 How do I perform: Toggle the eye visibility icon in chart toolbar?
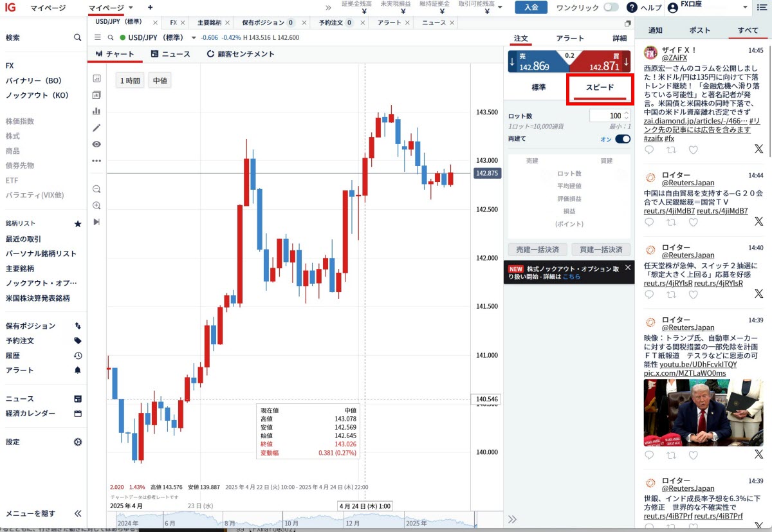[x=96, y=144]
